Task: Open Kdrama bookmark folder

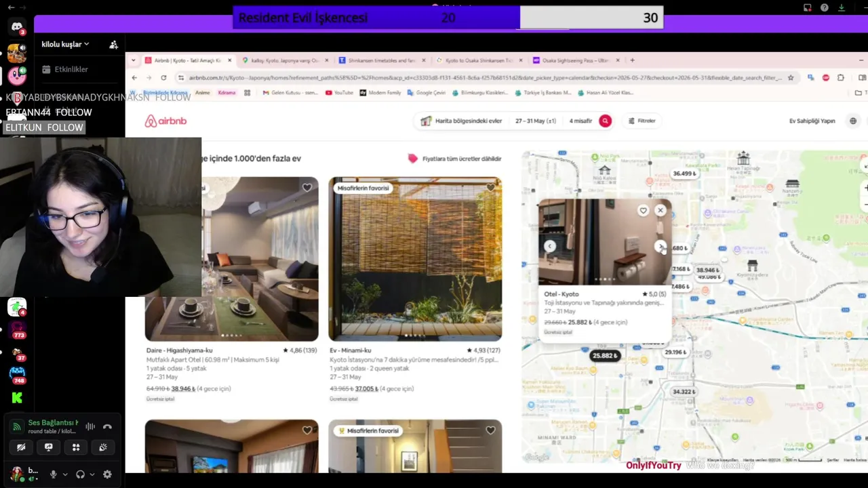Action: (x=226, y=92)
